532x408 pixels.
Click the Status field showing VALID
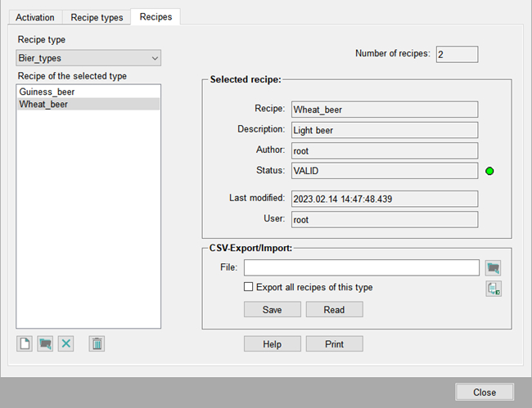point(385,171)
